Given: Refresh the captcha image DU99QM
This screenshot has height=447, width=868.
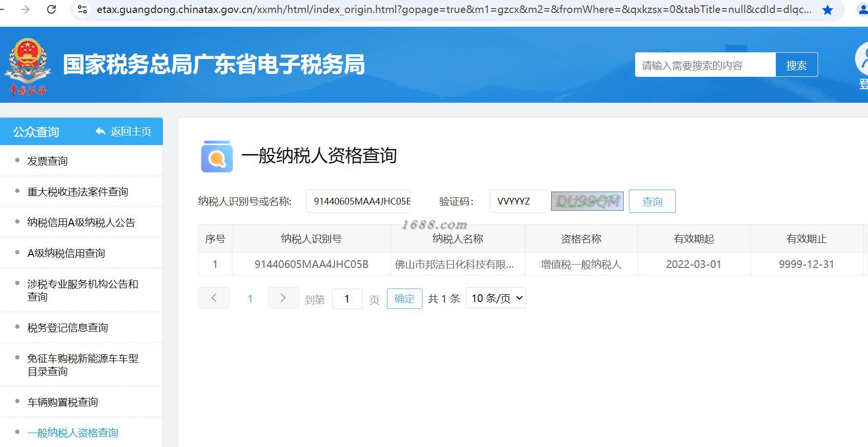Looking at the screenshot, I should (x=587, y=201).
